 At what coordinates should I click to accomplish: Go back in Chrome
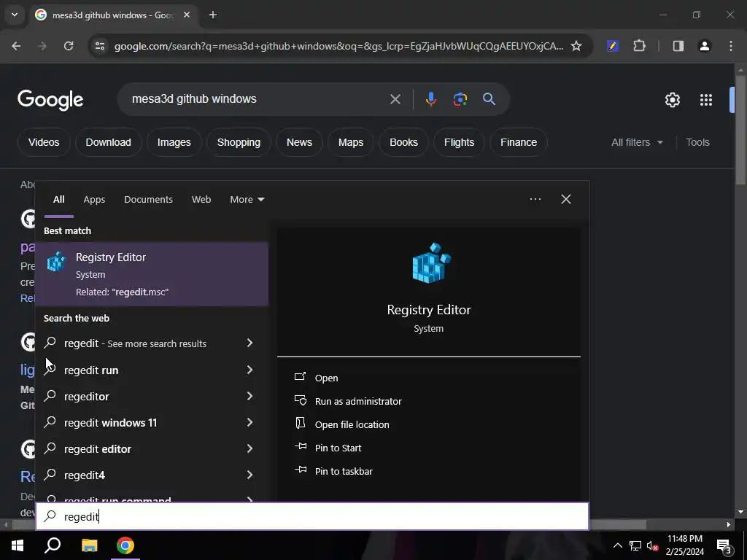click(16, 46)
